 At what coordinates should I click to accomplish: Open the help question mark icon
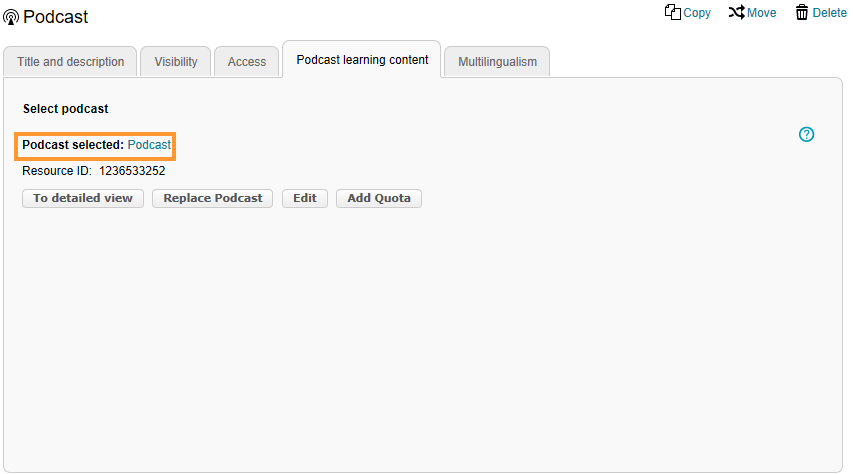coord(807,134)
